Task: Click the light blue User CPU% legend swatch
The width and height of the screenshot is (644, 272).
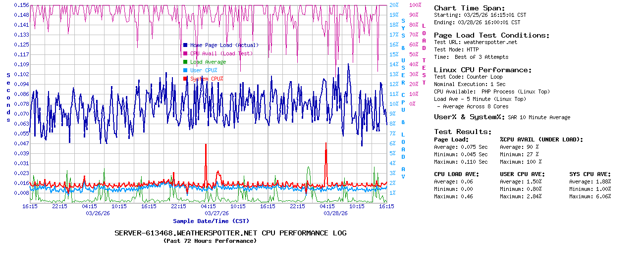Action: coord(185,70)
